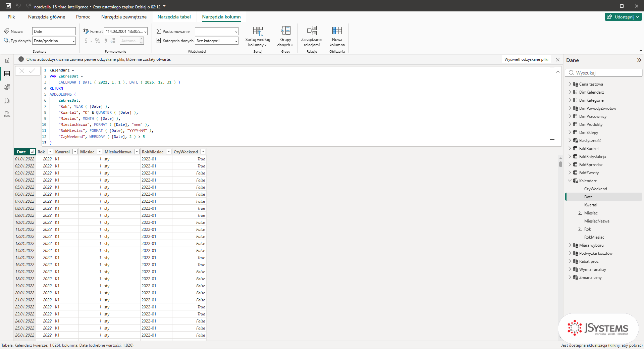Click the Wyszukaj search field
Viewport: 644px width, 349px height.
click(x=604, y=73)
